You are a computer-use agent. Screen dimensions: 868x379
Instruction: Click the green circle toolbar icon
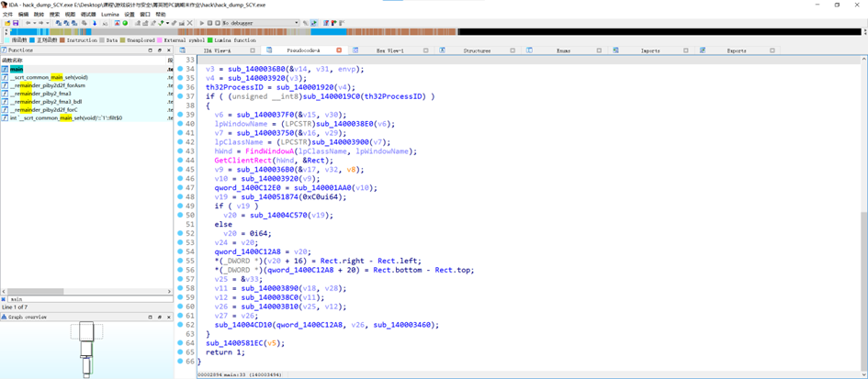125,23
